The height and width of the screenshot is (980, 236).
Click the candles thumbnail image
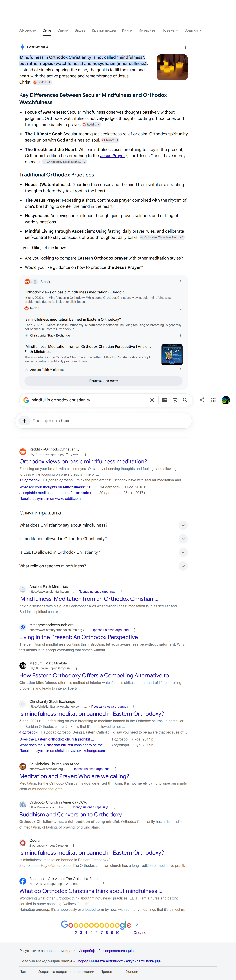(x=172, y=67)
